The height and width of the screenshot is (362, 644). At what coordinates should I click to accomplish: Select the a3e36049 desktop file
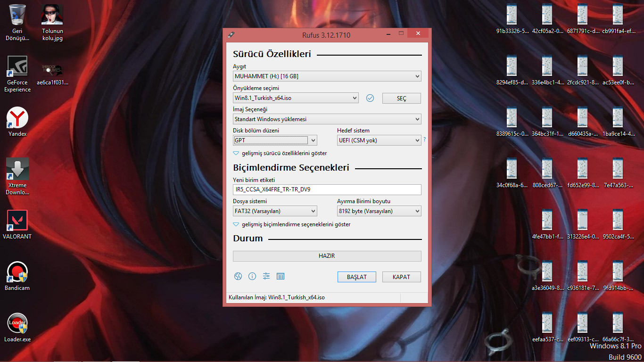[547, 276]
